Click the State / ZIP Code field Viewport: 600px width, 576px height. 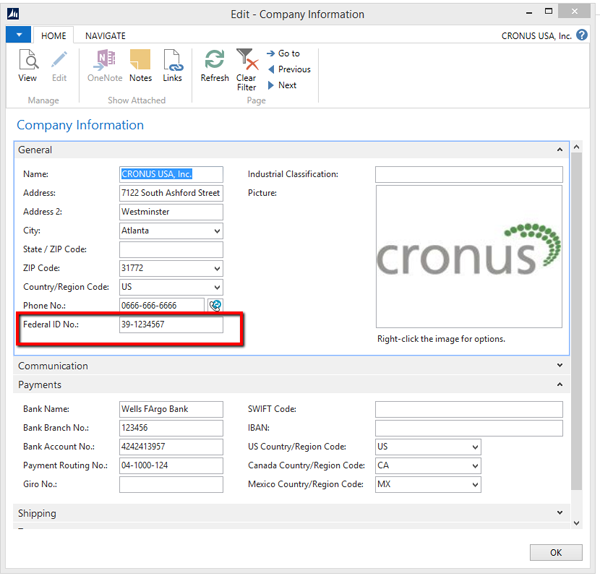(x=171, y=250)
